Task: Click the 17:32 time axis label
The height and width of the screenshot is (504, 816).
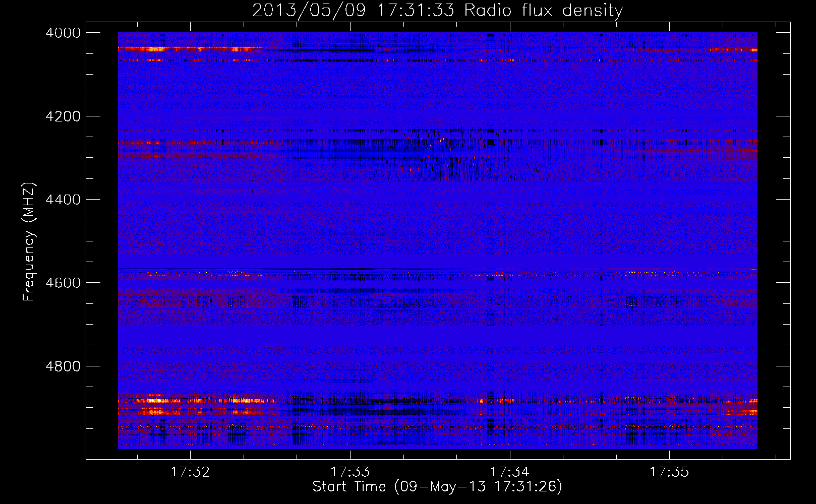Action: coord(190,472)
